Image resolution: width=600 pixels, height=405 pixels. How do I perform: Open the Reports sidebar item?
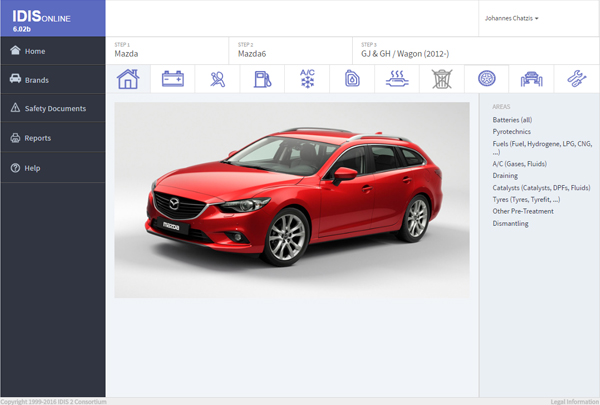(x=53, y=138)
